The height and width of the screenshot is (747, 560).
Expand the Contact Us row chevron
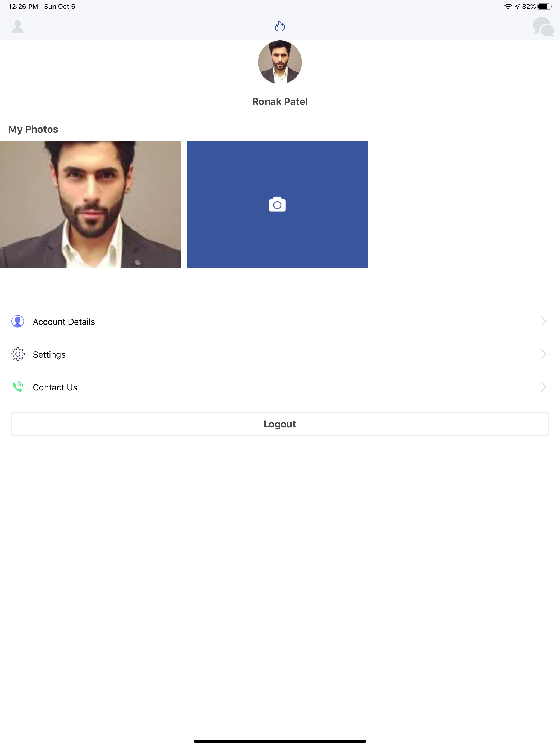543,387
